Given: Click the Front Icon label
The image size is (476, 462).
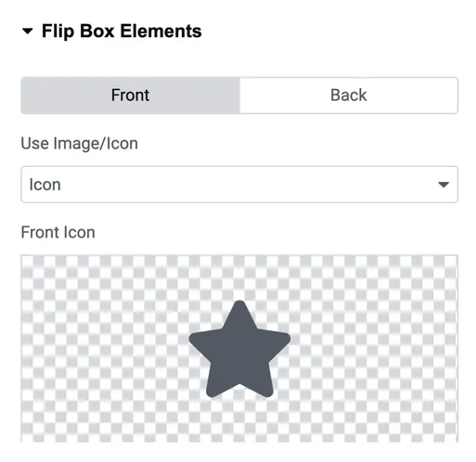Looking at the screenshot, I should tap(58, 232).
